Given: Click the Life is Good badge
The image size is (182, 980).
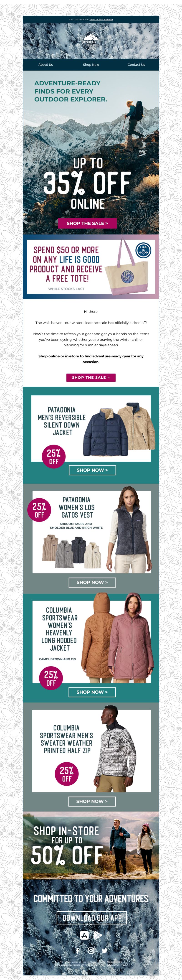Looking at the screenshot, I should [x=143, y=250].
